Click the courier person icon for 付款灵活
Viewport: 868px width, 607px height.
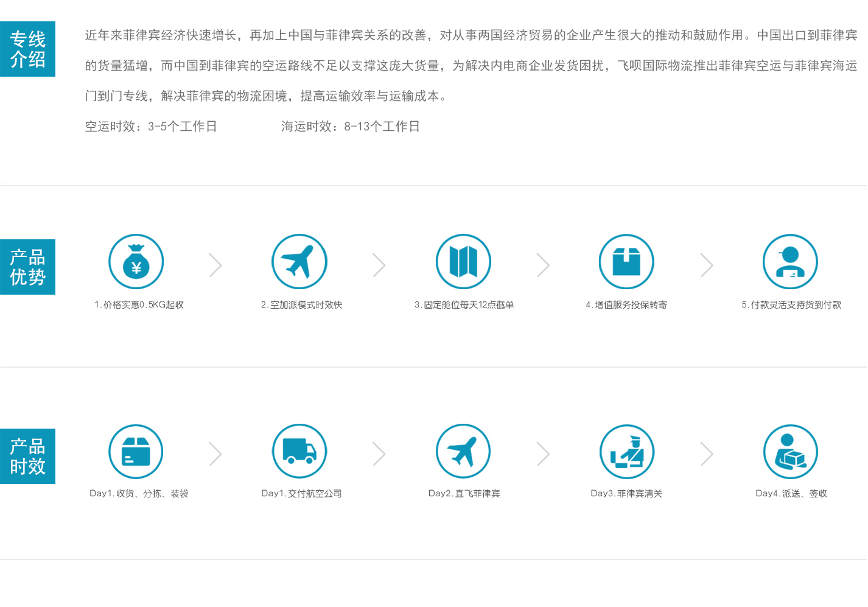click(790, 262)
